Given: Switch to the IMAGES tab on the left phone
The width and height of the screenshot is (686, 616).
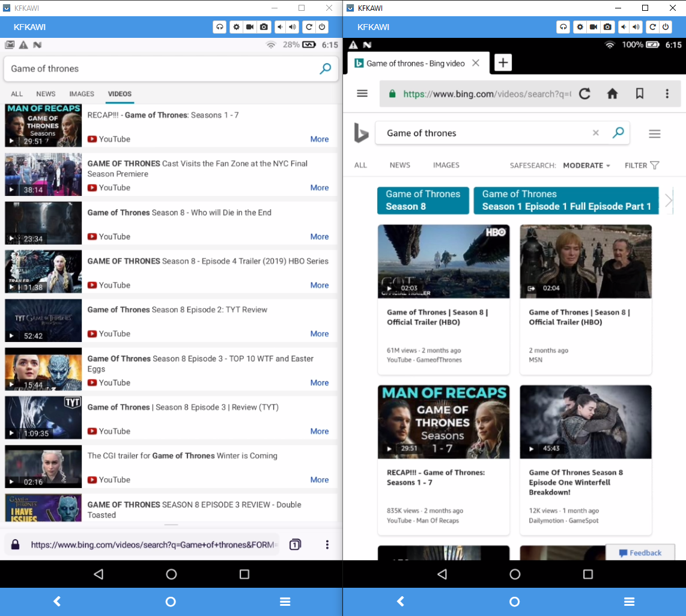Looking at the screenshot, I should (82, 94).
